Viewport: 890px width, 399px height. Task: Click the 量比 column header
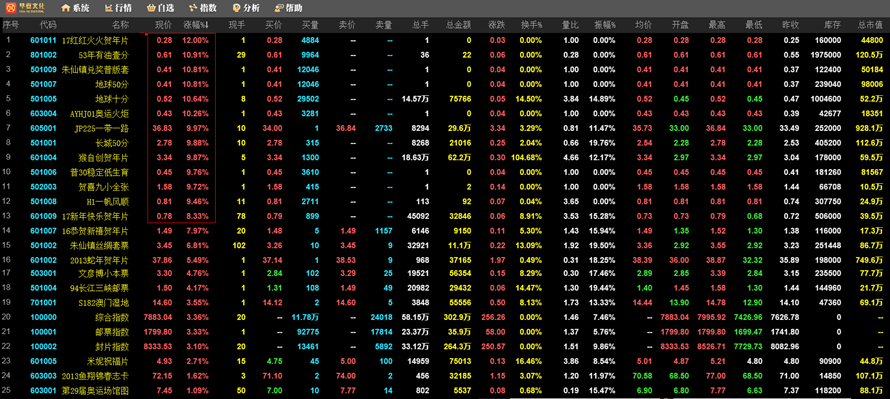coord(570,25)
